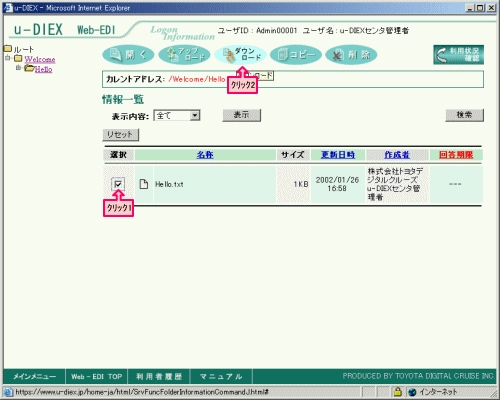Viewport: 500px width, 400px height.
Task: Click the Welcome folder icon
Action: click(x=18, y=59)
